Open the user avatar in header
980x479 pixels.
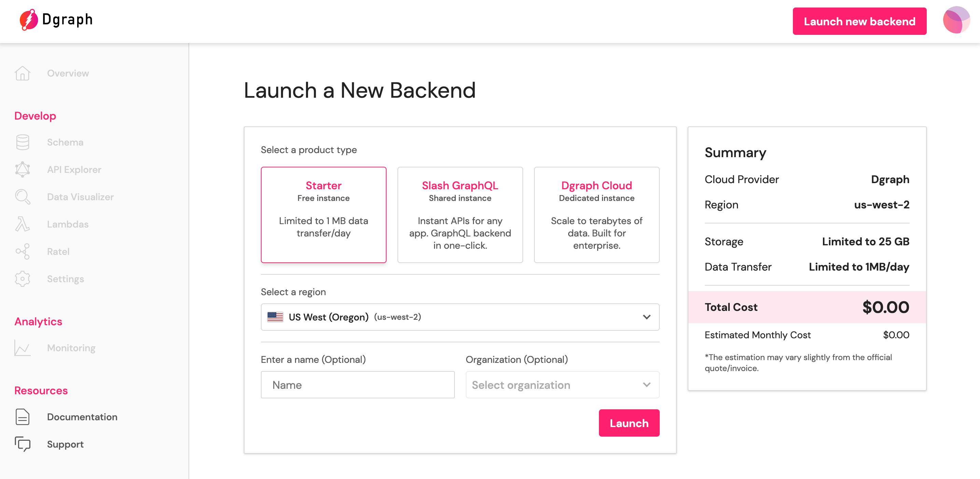click(x=956, y=20)
